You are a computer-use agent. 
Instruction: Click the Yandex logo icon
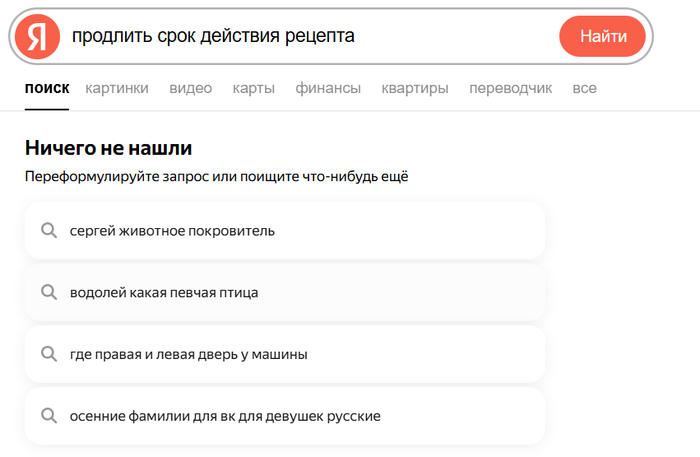37,37
